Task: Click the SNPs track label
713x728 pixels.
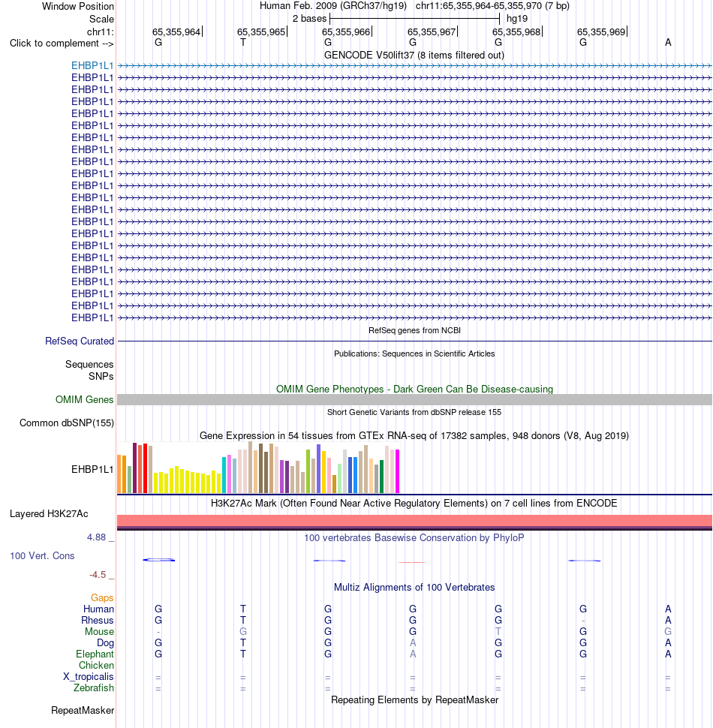Action: click(101, 376)
